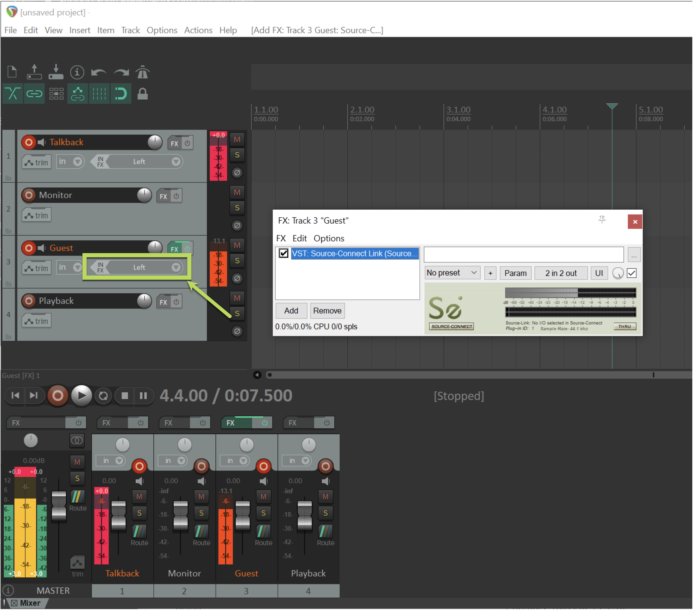Mute the Talkback track
Viewport: 700px width, 612px height.
(x=237, y=140)
